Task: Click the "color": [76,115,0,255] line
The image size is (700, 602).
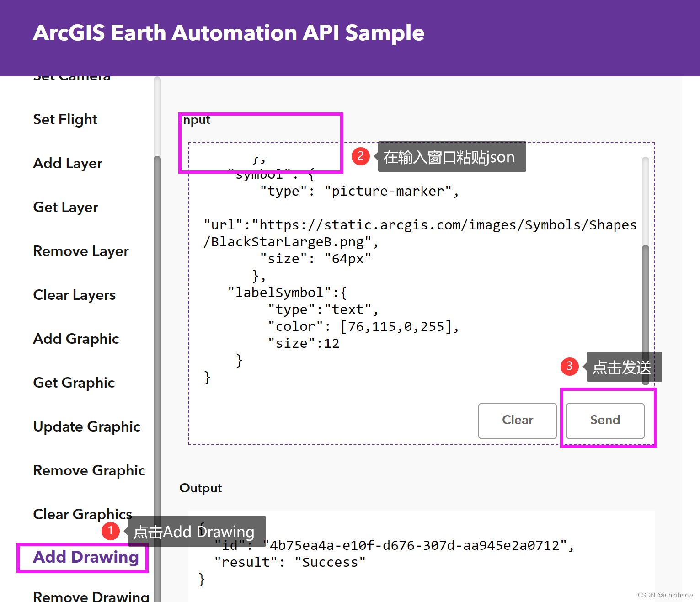Action: 363,326
